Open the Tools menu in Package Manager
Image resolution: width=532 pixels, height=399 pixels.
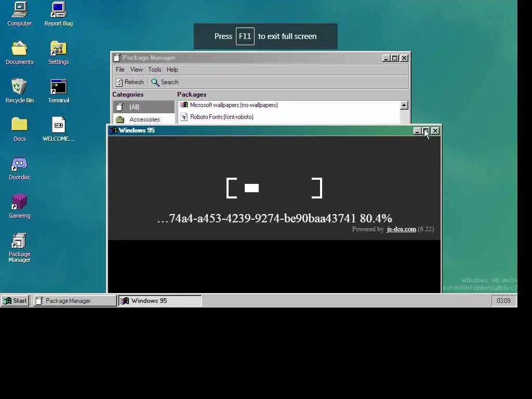click(154, 70)
